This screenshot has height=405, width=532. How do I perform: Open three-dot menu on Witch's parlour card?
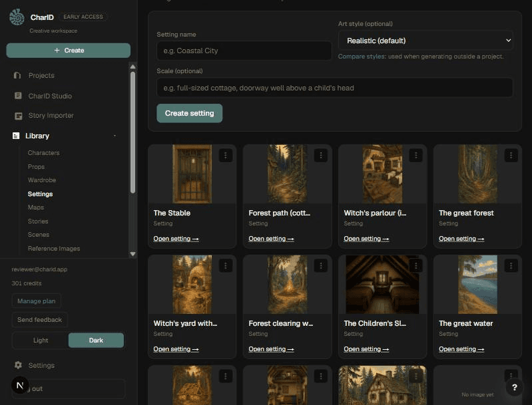click(415, 156)
